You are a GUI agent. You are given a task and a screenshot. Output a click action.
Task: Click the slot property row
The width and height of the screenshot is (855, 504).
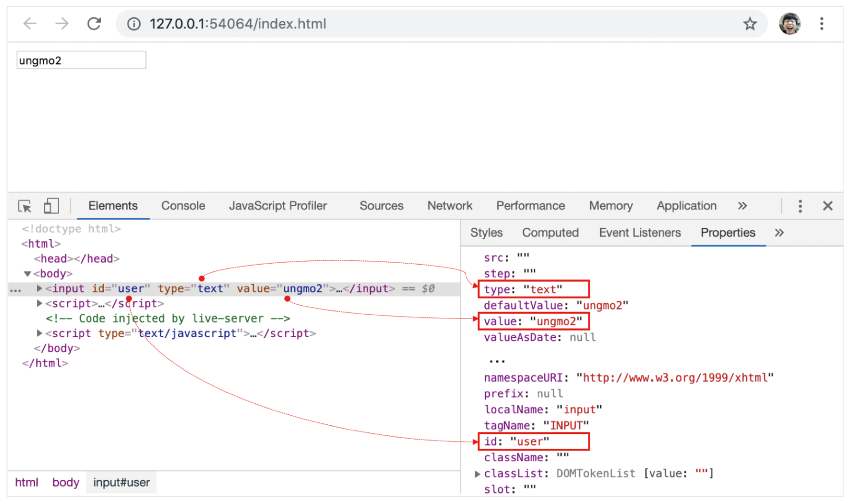pos(510,489)
